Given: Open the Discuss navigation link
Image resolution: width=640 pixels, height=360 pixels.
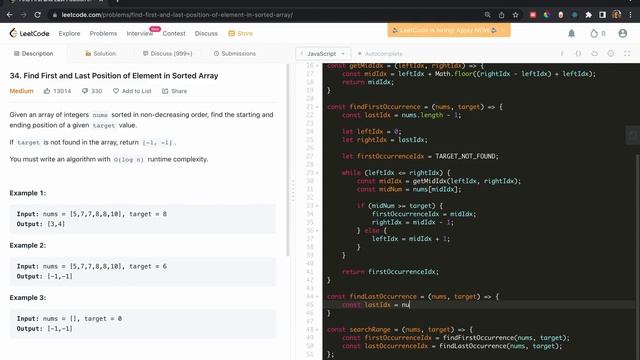Looking at the screenshot, I should [x=206, y=33].
